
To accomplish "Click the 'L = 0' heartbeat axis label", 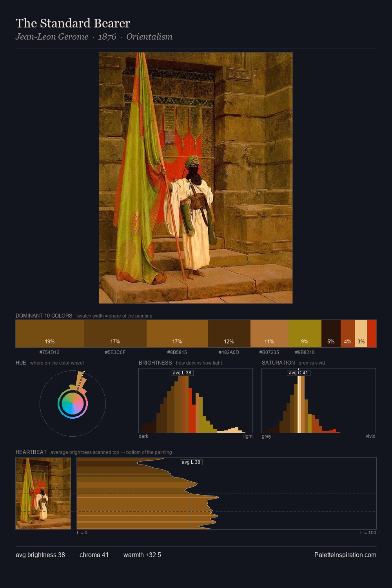I will (82, 533).
